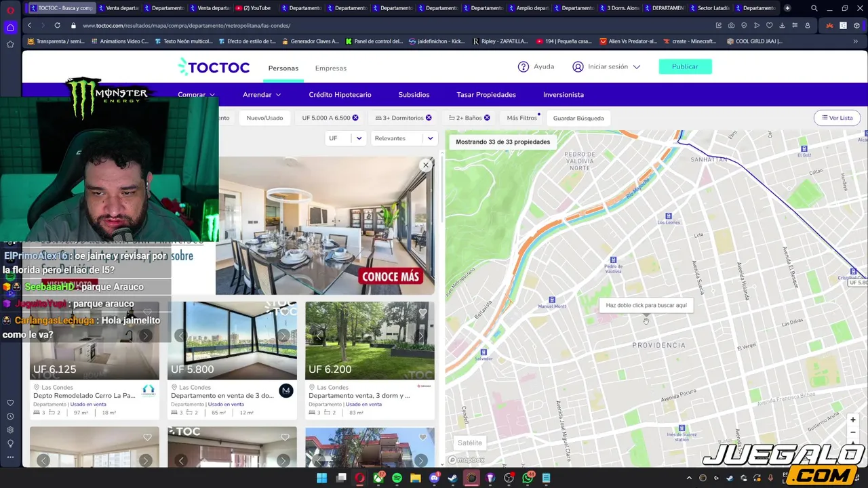Screen dimensions: 868x488
Task: Next photo on UF 5.800 listing
Action: [x=283, y=335]
